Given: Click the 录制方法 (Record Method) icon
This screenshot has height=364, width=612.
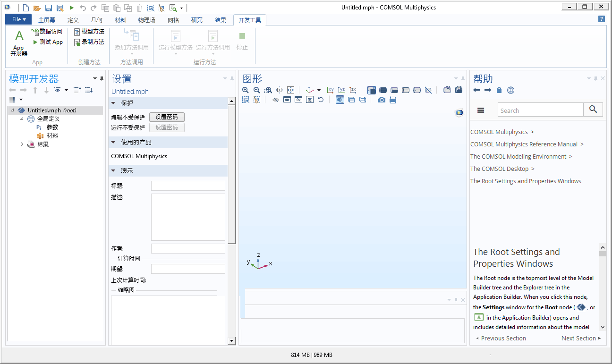Looking at the screenshot, I should click(x=89, y=42).
